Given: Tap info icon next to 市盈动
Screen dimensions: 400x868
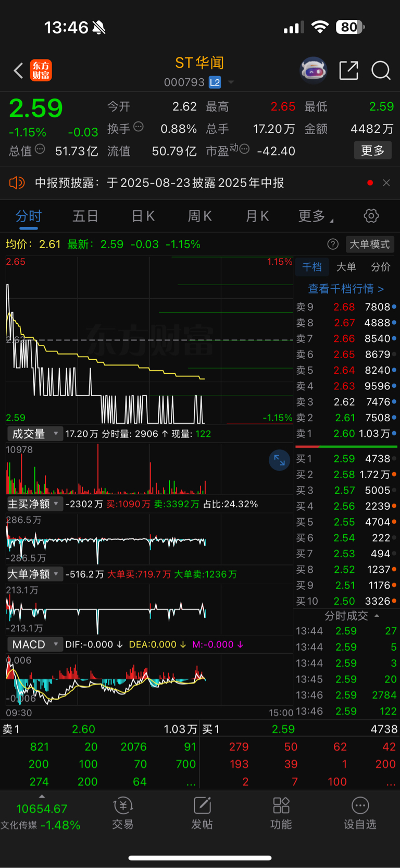Looking at the screenshot, I should 244,150.
